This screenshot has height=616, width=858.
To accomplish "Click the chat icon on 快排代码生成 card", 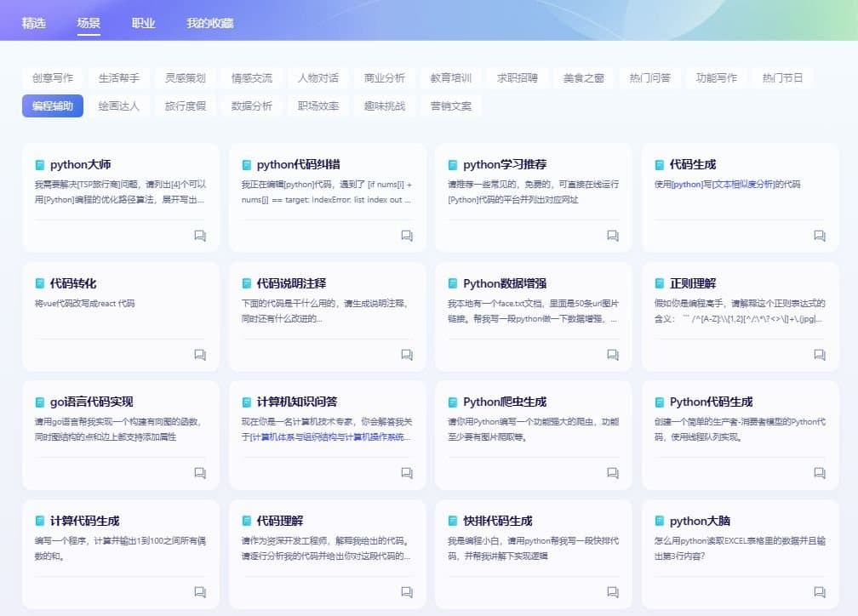I will pyautogui.click(x=613, y=592).
